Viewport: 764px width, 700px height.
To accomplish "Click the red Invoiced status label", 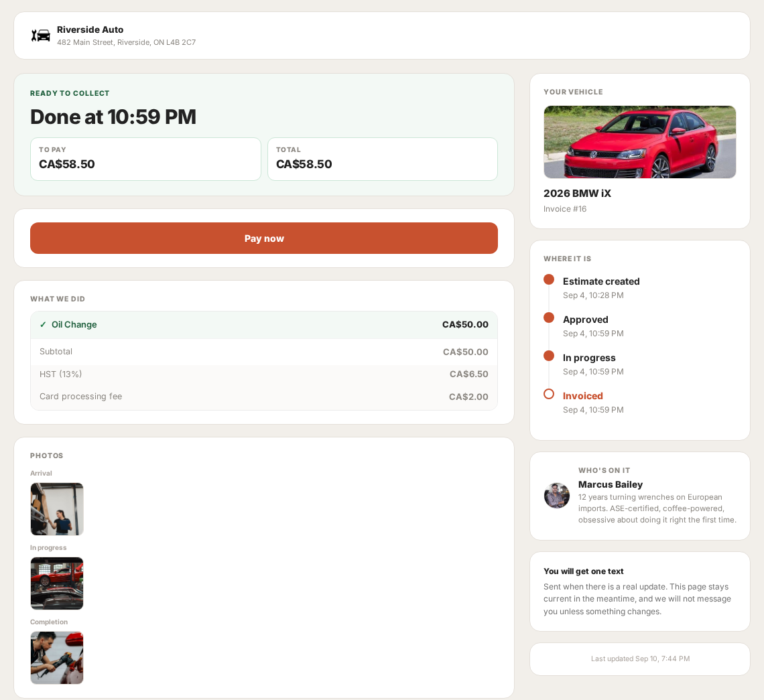I will (583, 396).
